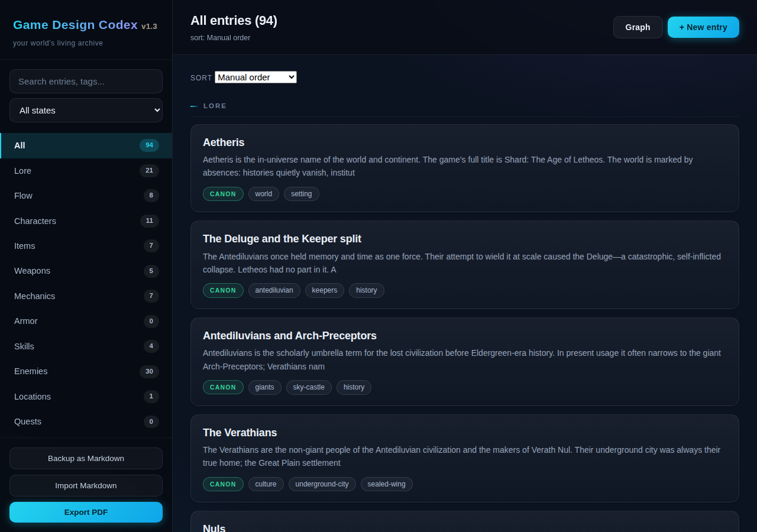The width and height of the screenshot is (757, 532).
Task: Select the Mechanics category
Action: (86, 296)
